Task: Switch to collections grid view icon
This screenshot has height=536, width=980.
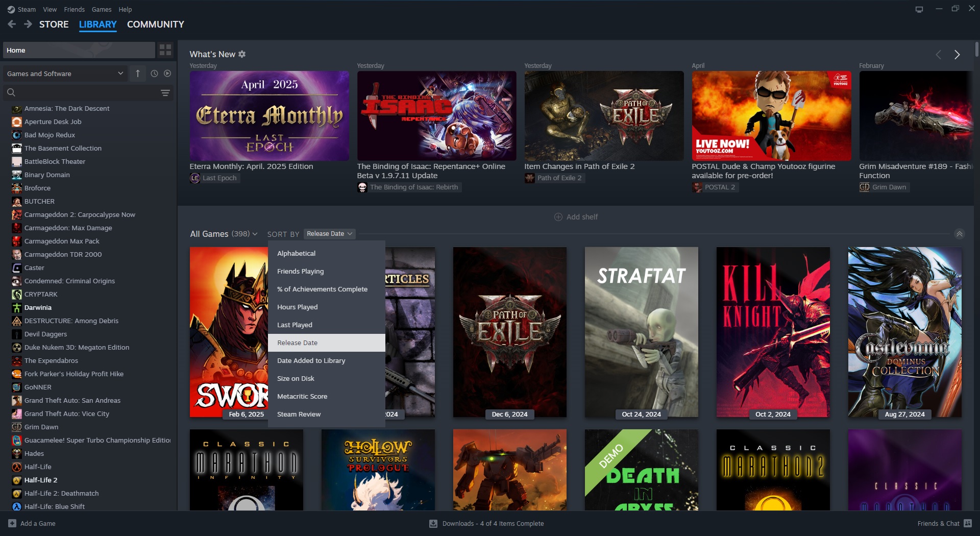Action: click(165, 50)
